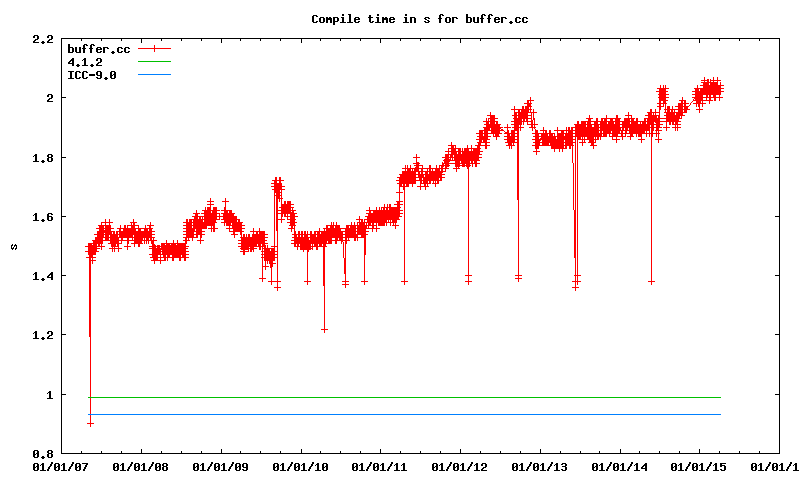Image resolution: width=800 pixels, height=480 pixels.
Task: Click the red line sample beside 4.1.2 legend
Action: [x=155, y=62]
